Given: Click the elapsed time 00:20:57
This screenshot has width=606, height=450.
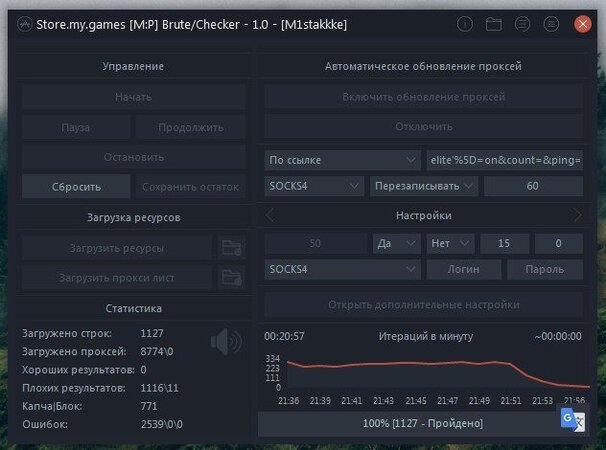Looking at the screenshot, I should (284, 336).
